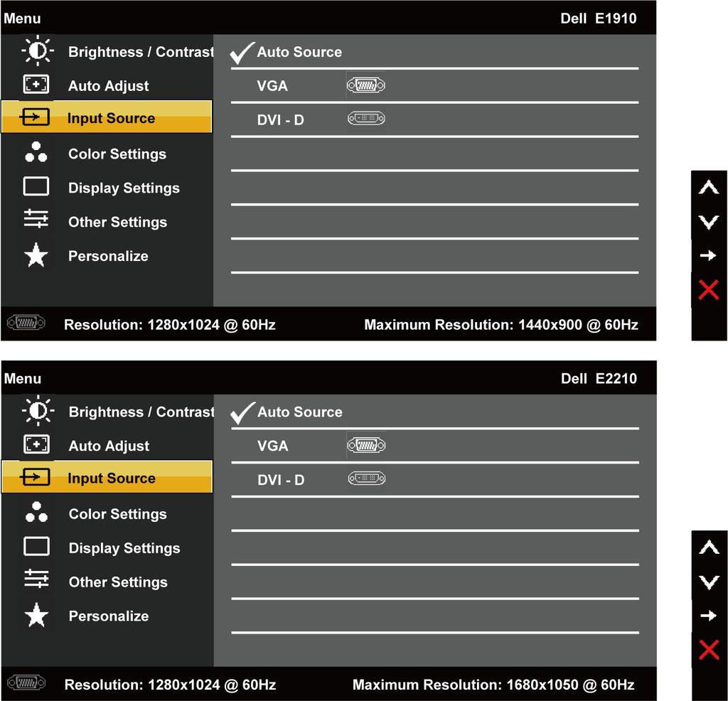Open Brightness / Contrast in the E1910 menu
Screen dimensions: 728x701
[141, 52]
